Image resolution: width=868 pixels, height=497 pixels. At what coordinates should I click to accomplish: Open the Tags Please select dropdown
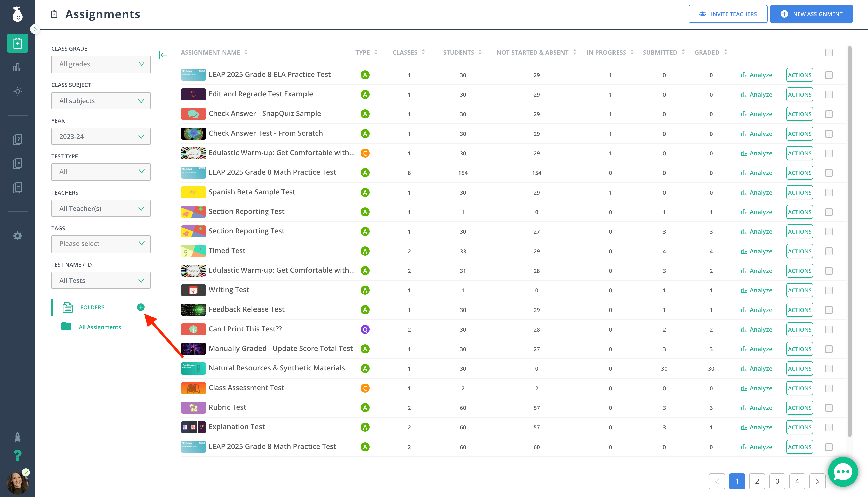(x=101, y=244)
